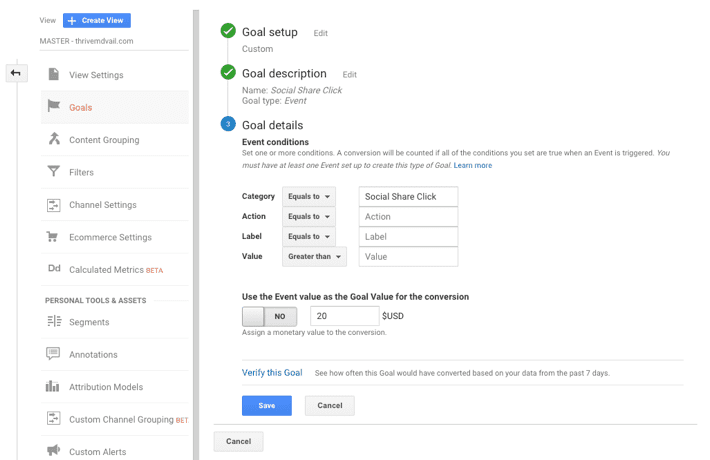Screen dimensions: 710x460
Task: Click the Verify this Goal link
Action: click(272, 373)
